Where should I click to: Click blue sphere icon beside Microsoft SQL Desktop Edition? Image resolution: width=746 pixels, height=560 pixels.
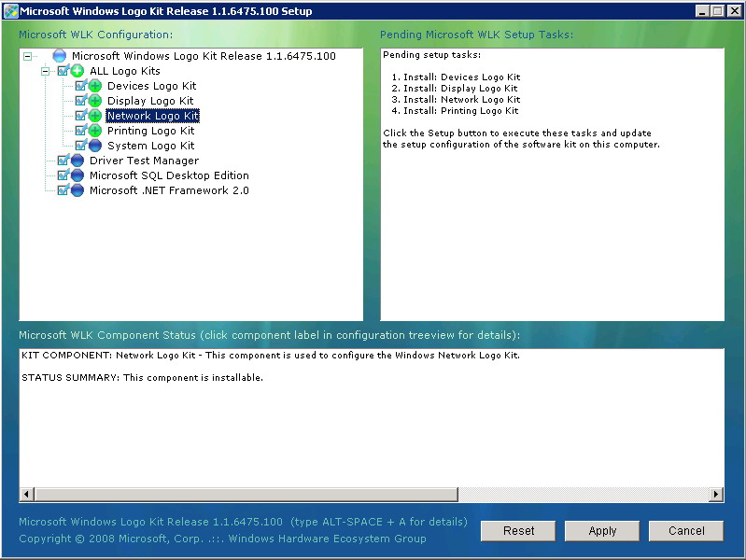tap(77, 175)
